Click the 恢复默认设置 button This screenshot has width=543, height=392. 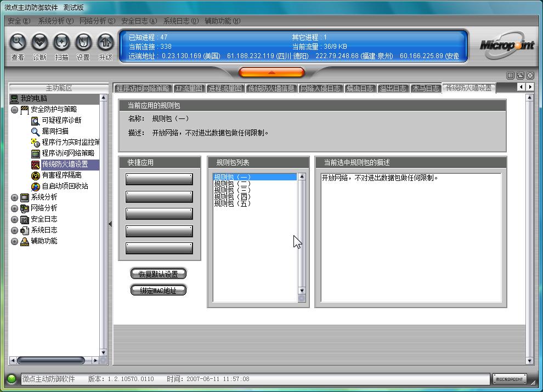[159, 274]
